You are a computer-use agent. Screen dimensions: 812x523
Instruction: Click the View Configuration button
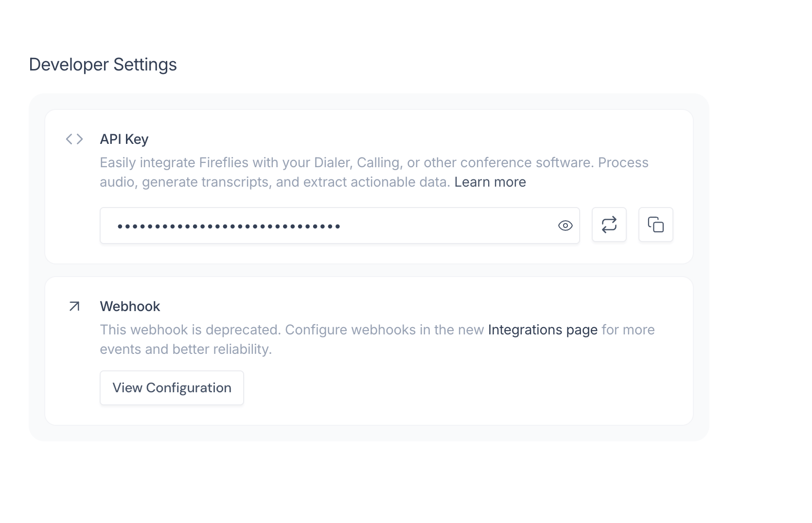172,388
